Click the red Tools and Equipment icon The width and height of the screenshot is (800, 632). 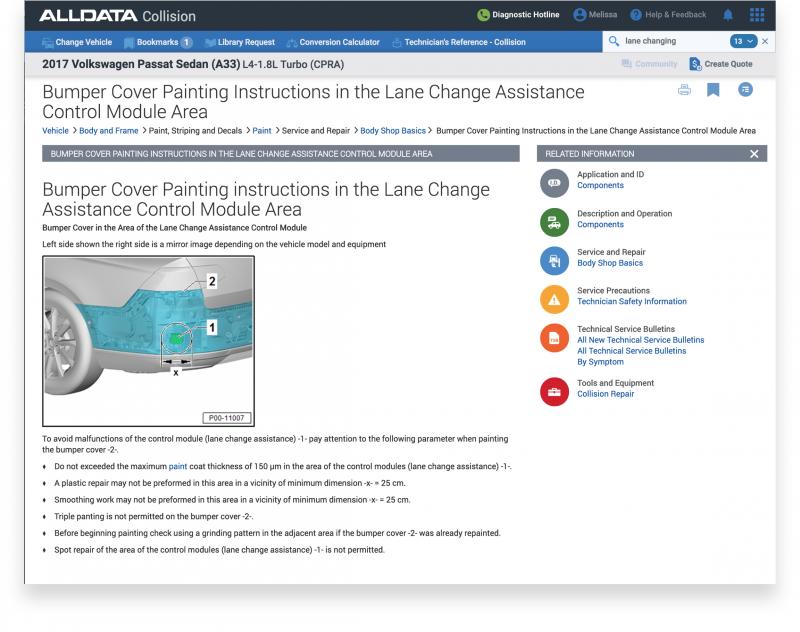click(554, 392)
